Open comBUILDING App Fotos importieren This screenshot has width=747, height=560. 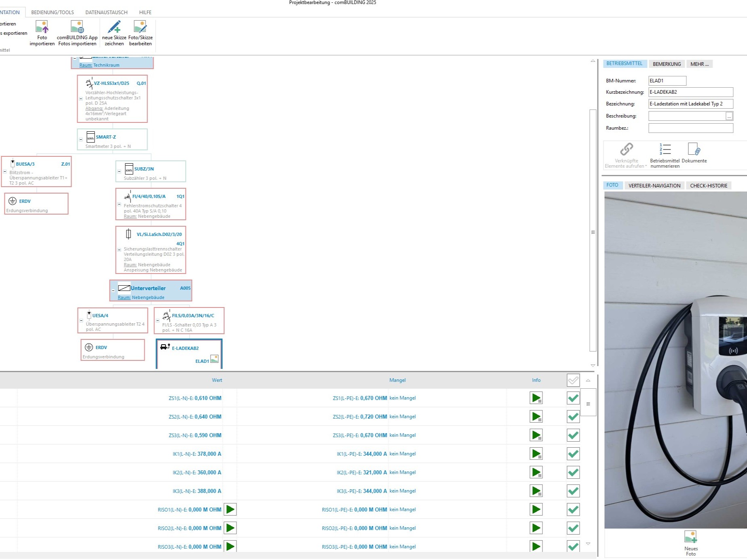point(77,27)
